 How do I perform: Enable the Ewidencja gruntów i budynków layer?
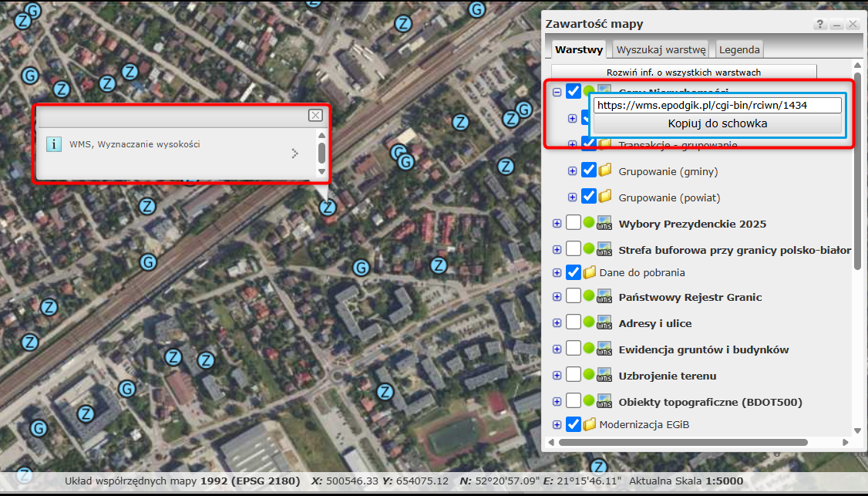573,349
